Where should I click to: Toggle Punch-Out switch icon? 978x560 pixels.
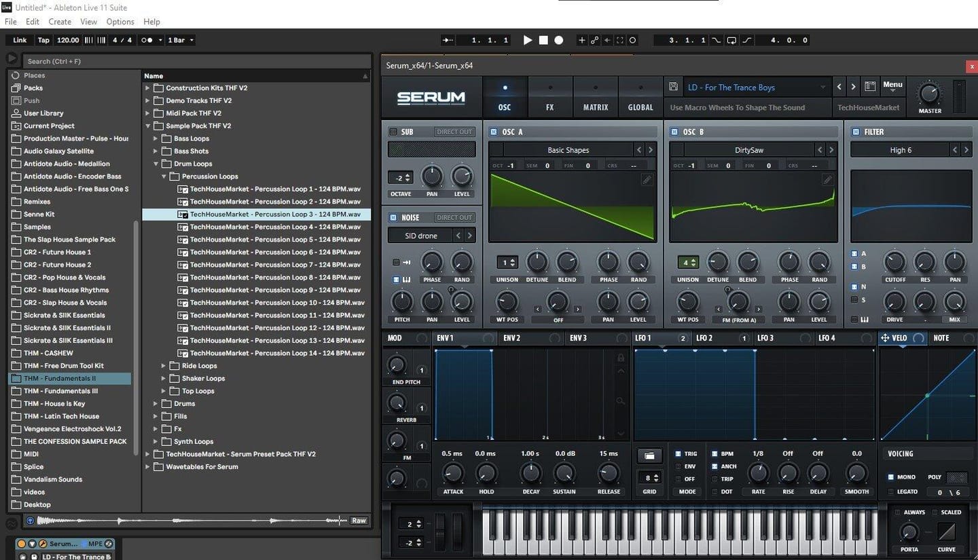pos(747,40)
